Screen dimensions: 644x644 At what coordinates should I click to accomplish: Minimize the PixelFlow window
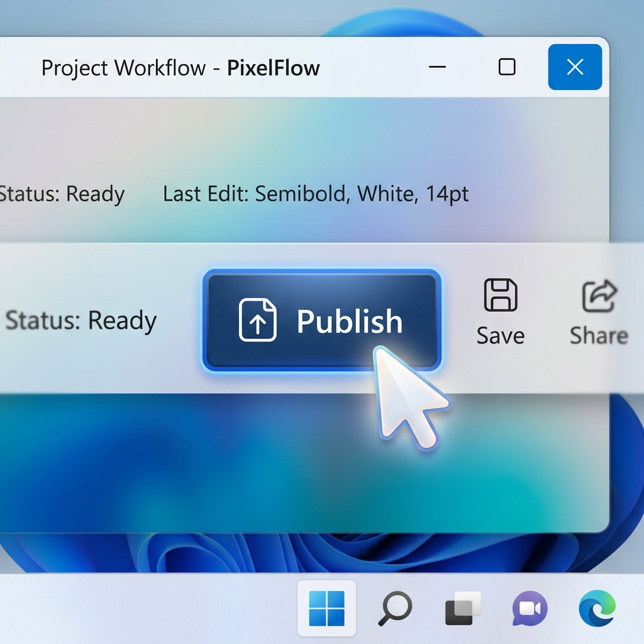(438, 67)
